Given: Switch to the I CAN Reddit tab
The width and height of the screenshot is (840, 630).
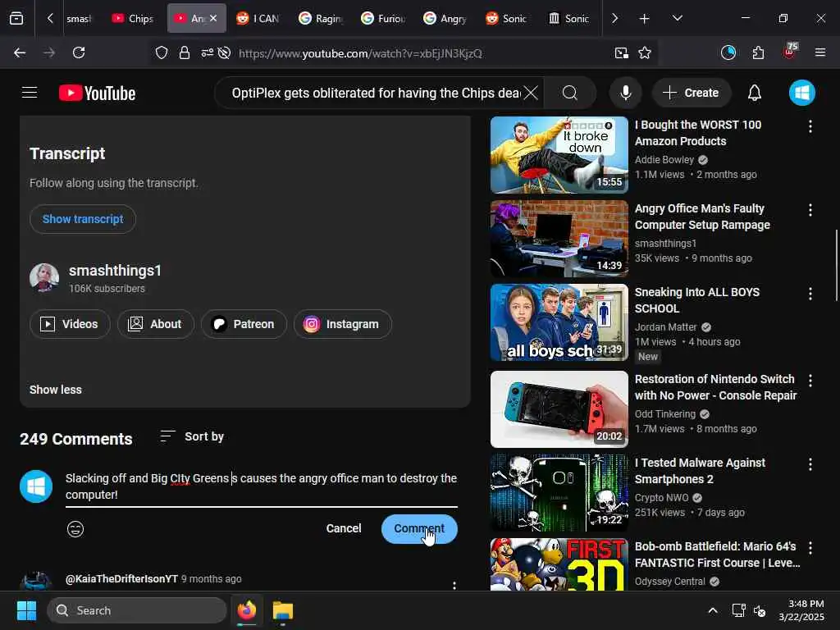Looking at the screenshot, I should 258,18.
